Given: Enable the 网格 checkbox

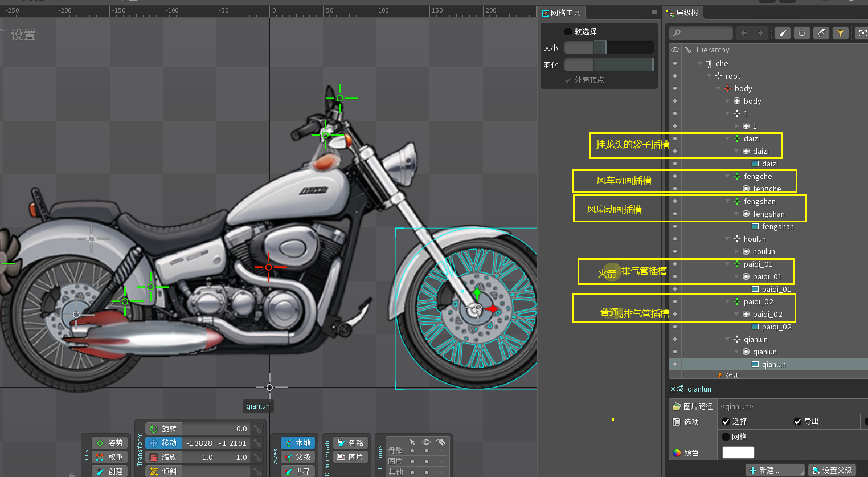Looking at the screenshot, I should [726, 437].
